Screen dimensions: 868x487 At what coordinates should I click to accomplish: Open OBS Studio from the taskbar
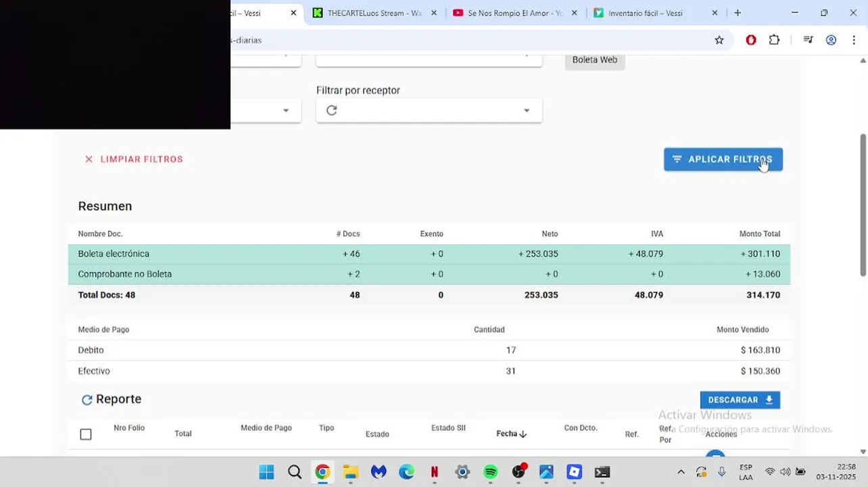click(519, 472)
